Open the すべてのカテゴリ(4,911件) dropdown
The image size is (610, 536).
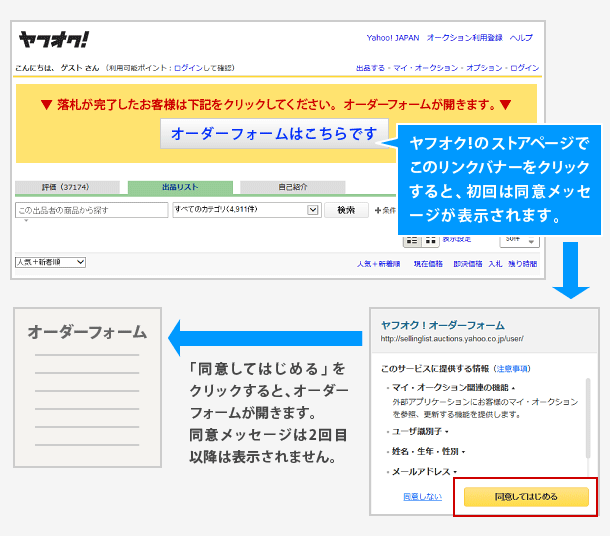(x=247, y=210)
